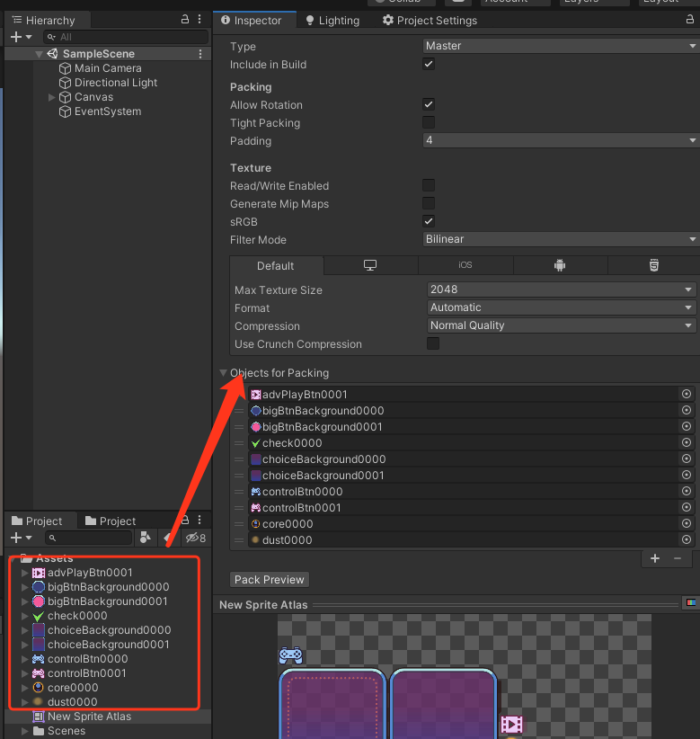This screenshot has height=739, width=700.
Task: Select the standalone desktop platform tab
Action: click(x=371, y=265)
